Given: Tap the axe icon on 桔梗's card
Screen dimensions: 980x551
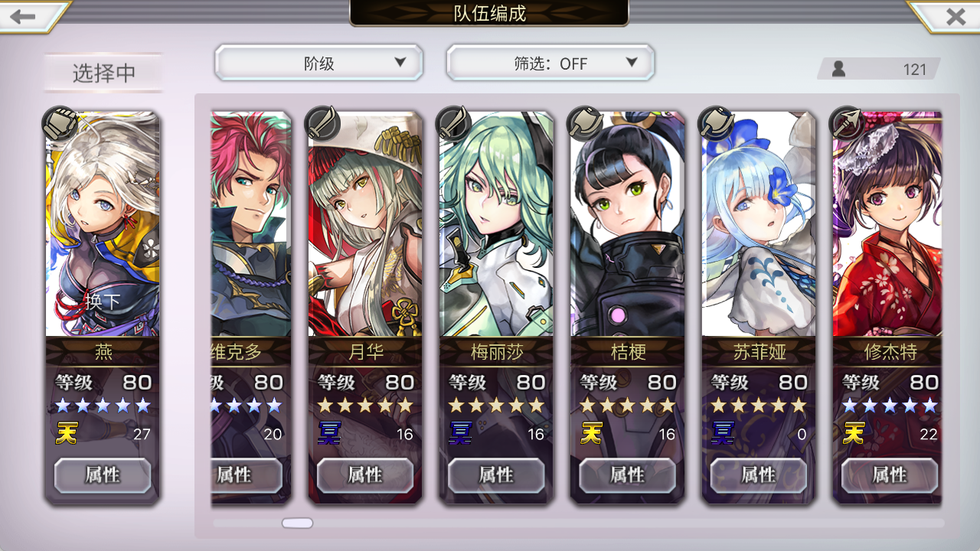Looking at the screenshot, I should [x=585, y=122].
